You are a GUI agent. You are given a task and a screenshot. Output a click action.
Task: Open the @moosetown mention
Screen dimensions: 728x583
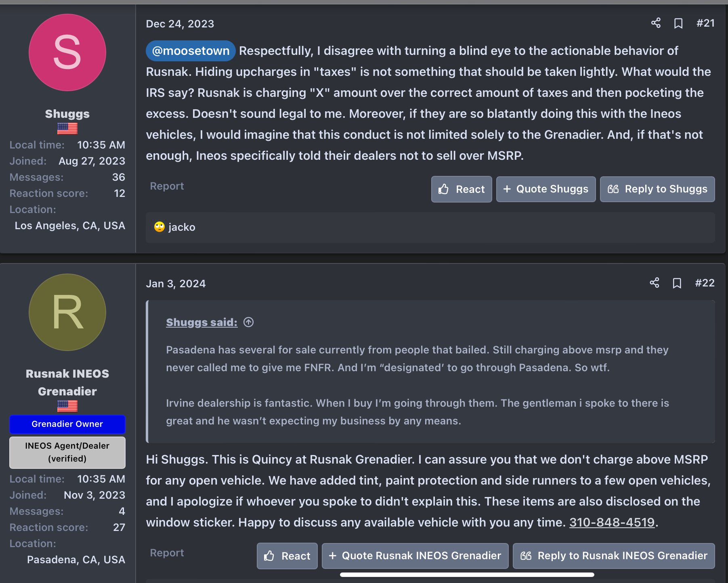pos(191,51)
